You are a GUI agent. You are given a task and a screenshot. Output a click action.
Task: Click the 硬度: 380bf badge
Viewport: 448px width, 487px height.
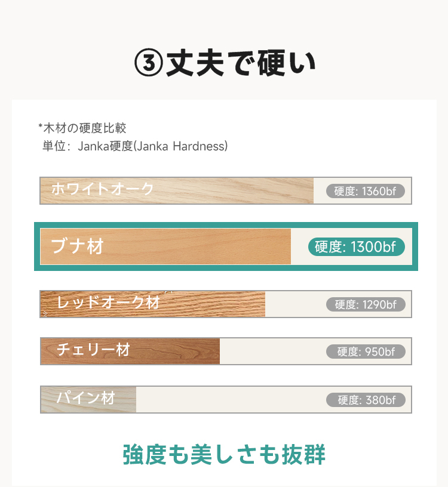click(x=366, y=400)
